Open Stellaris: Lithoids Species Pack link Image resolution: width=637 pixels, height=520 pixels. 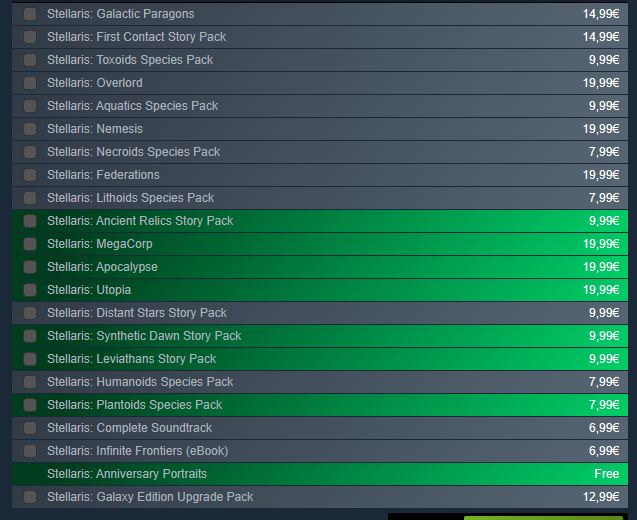click(130, 198)
